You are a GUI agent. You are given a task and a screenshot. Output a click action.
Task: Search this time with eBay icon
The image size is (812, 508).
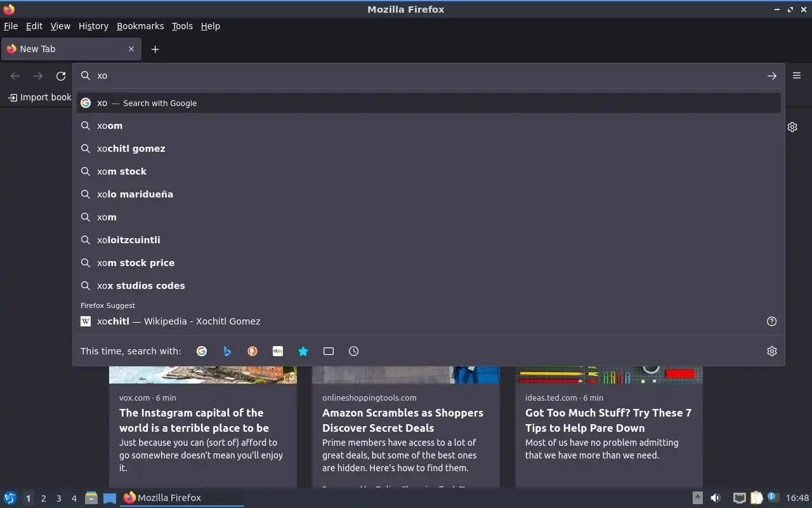(x=278, y=351)
